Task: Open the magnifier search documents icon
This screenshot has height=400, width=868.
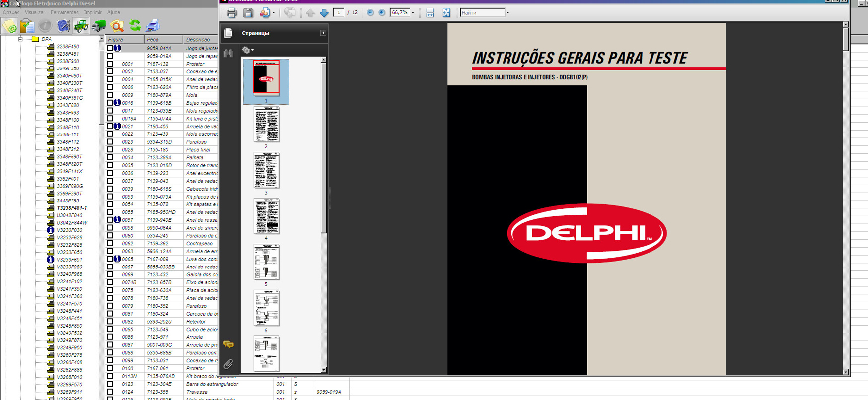Action: 117,25
